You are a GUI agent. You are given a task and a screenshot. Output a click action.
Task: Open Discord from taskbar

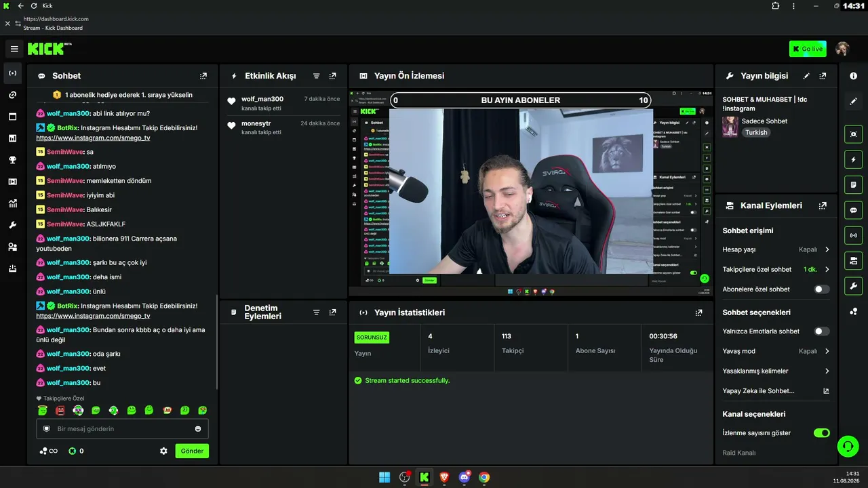[x=465, y=477]
